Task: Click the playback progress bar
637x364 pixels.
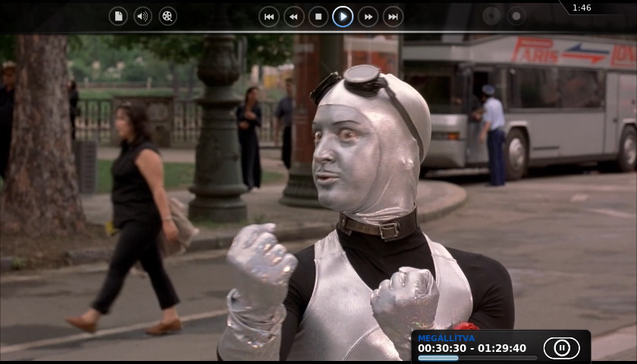Action: [476, 358]
